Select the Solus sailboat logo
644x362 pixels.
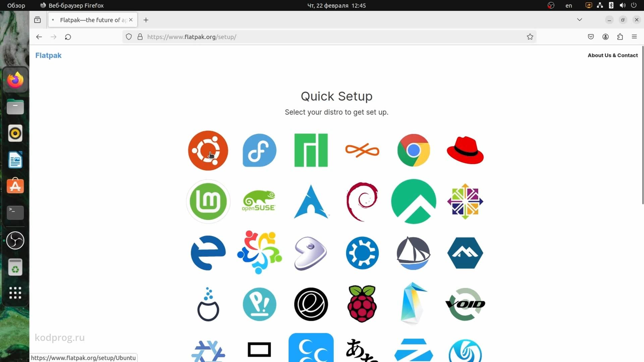[x=414, y=253]
